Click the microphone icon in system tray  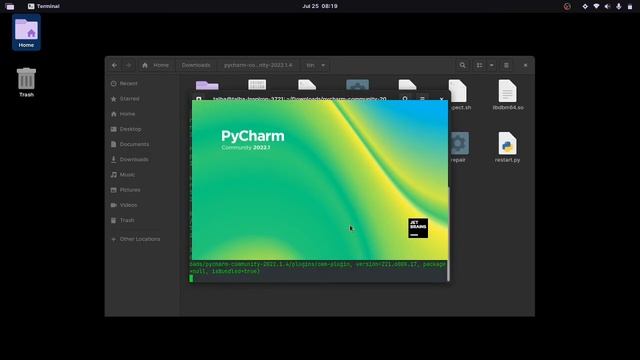coord(618,6)
